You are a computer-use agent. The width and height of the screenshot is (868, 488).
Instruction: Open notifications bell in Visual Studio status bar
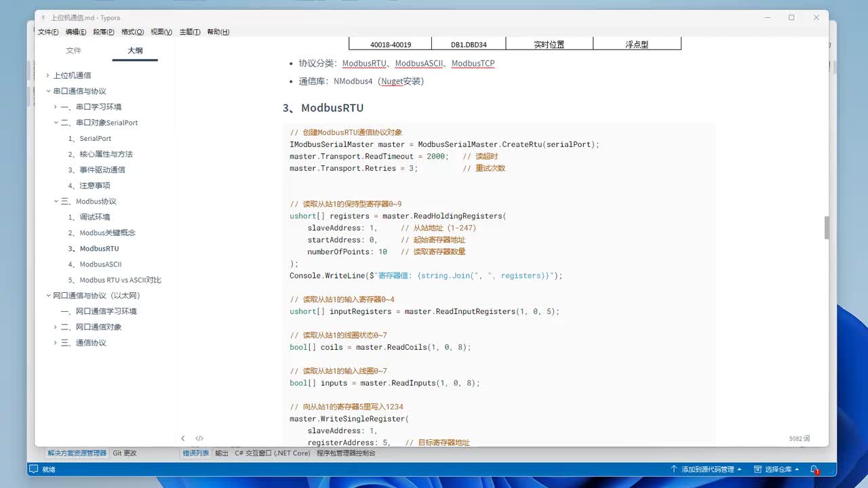(x=814, y=470)
